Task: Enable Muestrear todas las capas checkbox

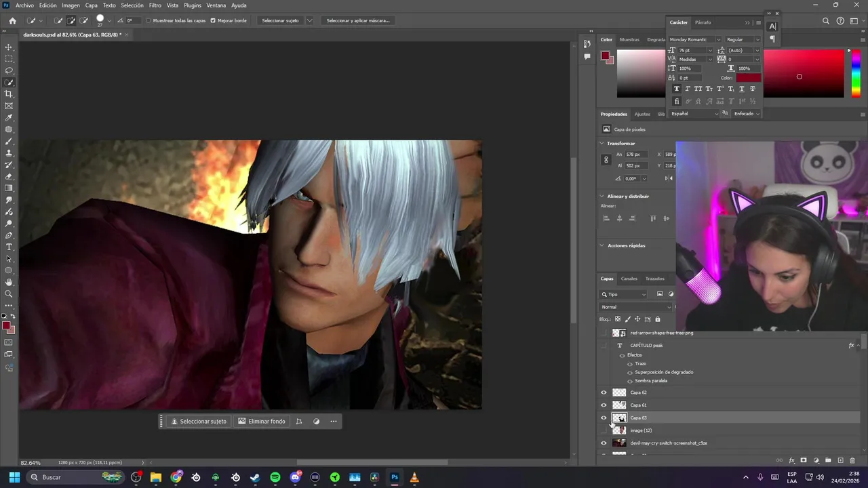Action: point(149,21)
